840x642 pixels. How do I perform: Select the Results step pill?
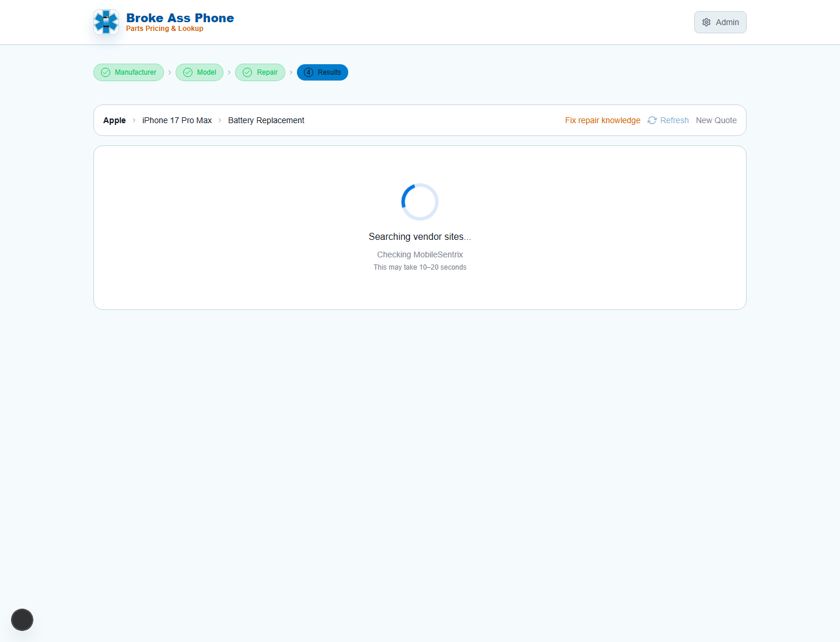pyautogui.click(x=323, y=72)
